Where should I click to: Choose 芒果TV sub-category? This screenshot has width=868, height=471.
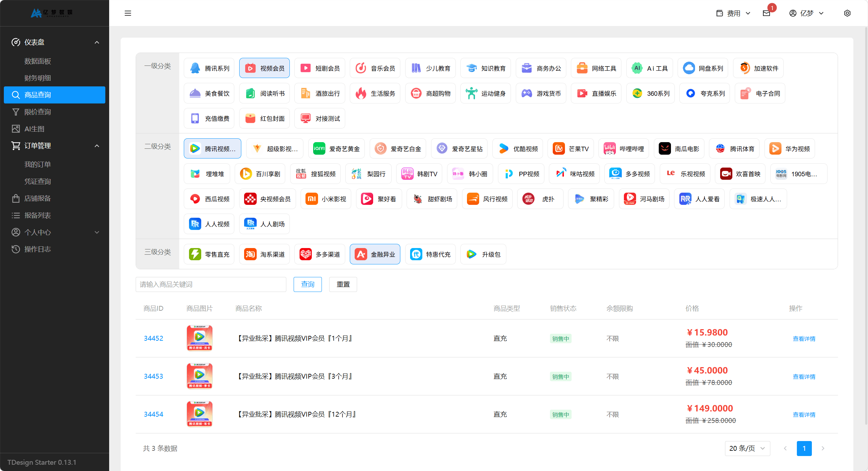(x=571, y=149)
